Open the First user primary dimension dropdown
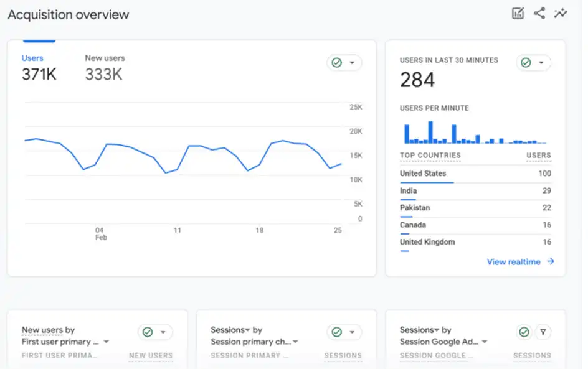 106,341
